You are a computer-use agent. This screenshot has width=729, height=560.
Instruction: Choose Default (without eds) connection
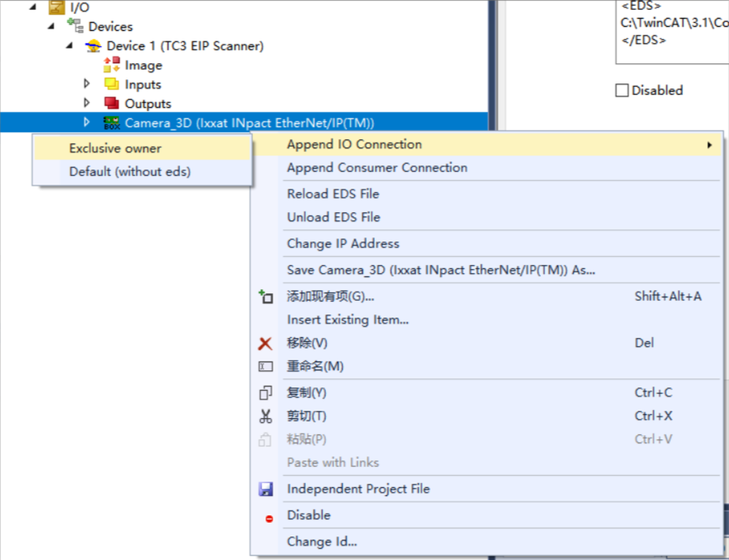[x=130, y=171]
